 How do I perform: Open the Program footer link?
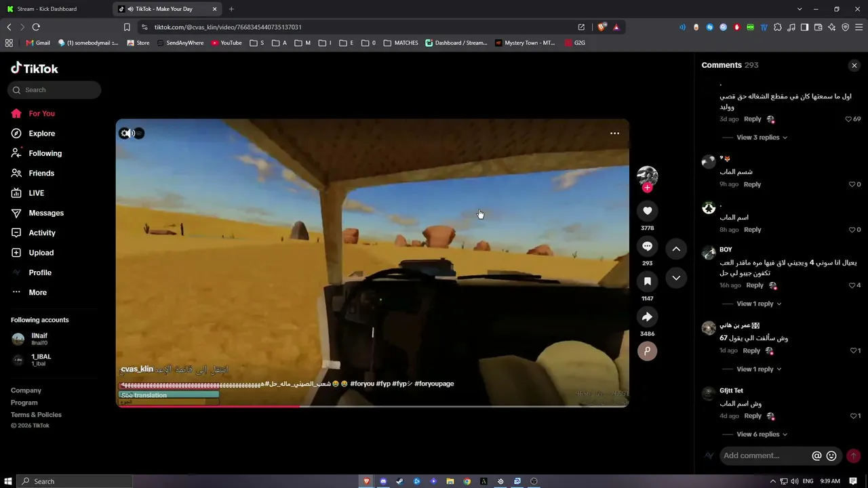pyautogui.click(x=24, y=403)
